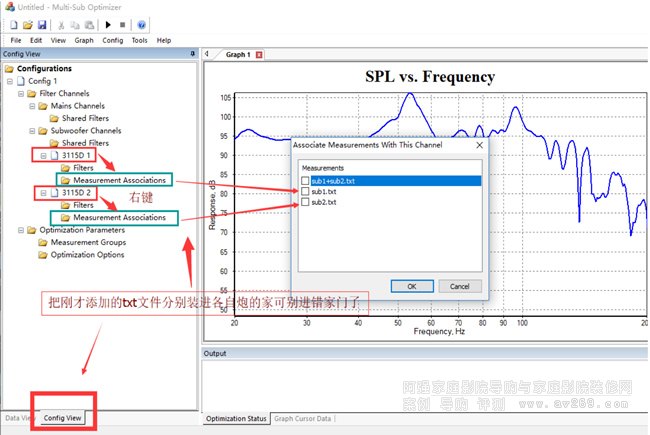This screenshot has width=650, height=435.
Task: Enable the sub2.txt measurement checkbox
Action: [305, 202]
